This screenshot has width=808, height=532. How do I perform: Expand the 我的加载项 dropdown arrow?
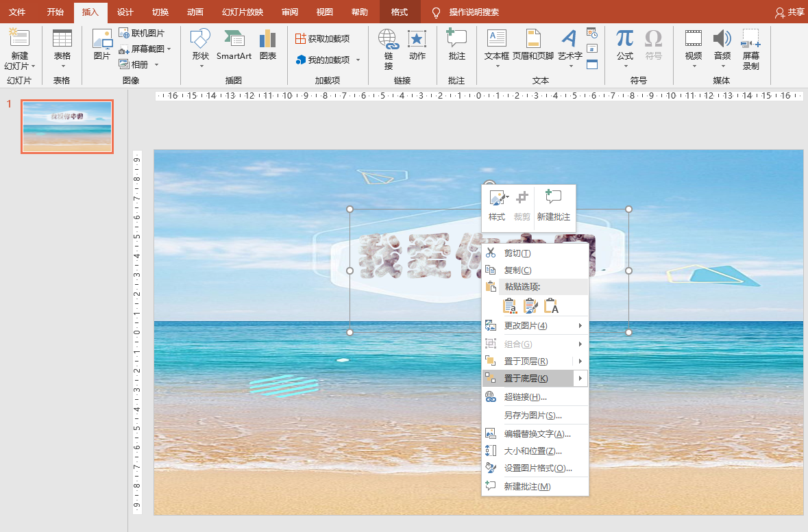coord(358,60)
